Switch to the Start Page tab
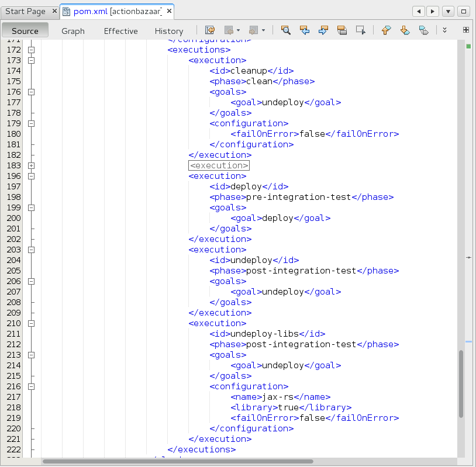The width and height of the screenshot is (476, 467). click(25, 12)
